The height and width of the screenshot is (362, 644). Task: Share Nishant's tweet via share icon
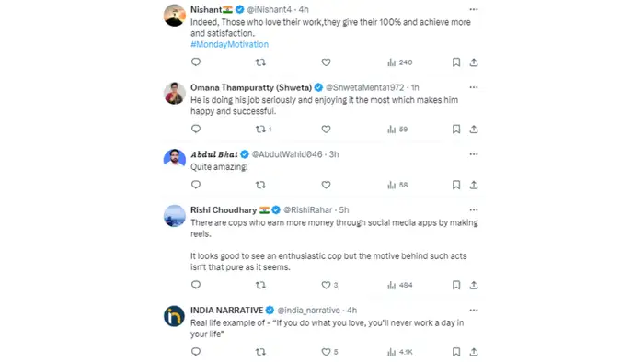click(x=474, y=62)
